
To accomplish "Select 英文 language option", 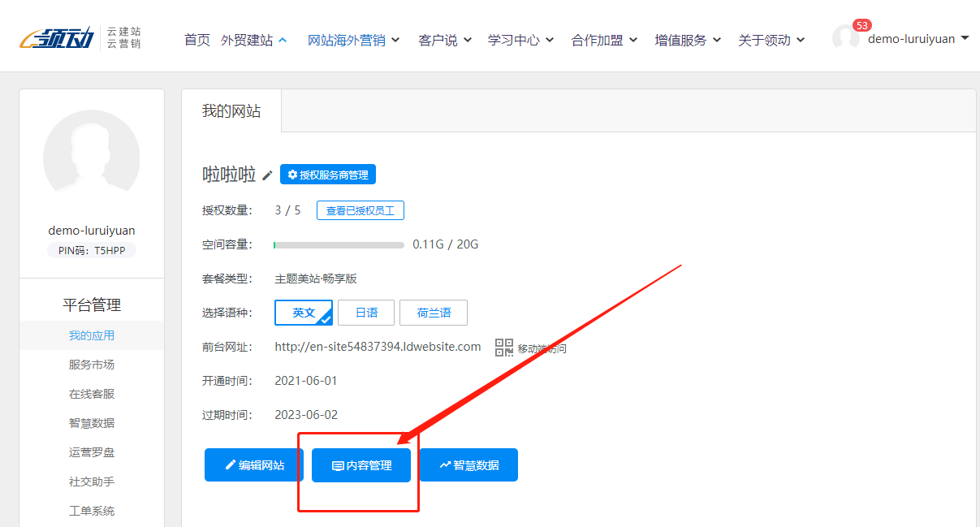I will click(304, 313).
